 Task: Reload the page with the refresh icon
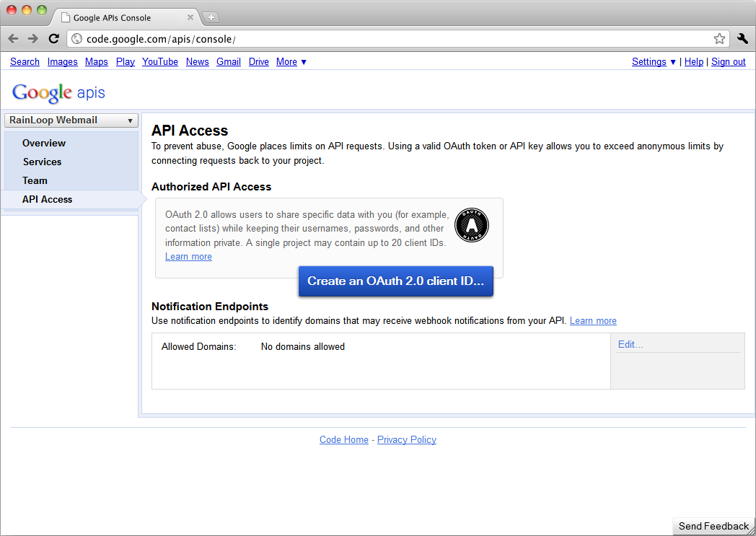(53, 39)
